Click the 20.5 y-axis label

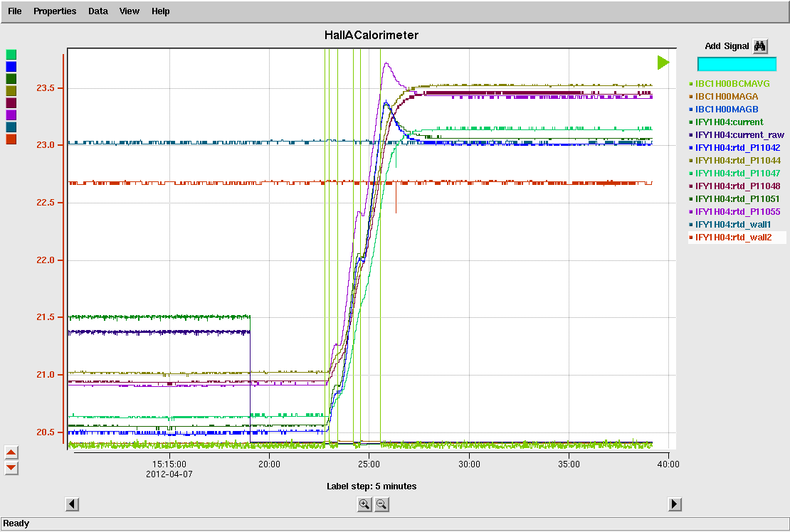[46, 432]
